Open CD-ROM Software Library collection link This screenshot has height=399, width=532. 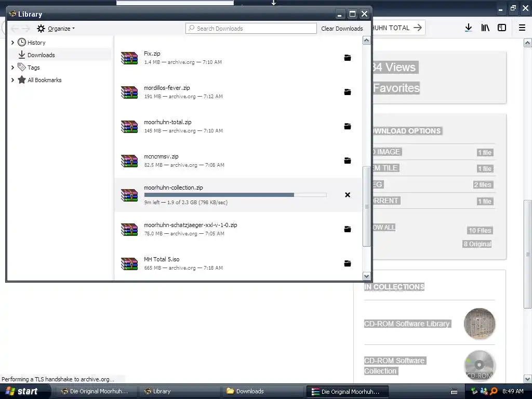tap(407, 324)
